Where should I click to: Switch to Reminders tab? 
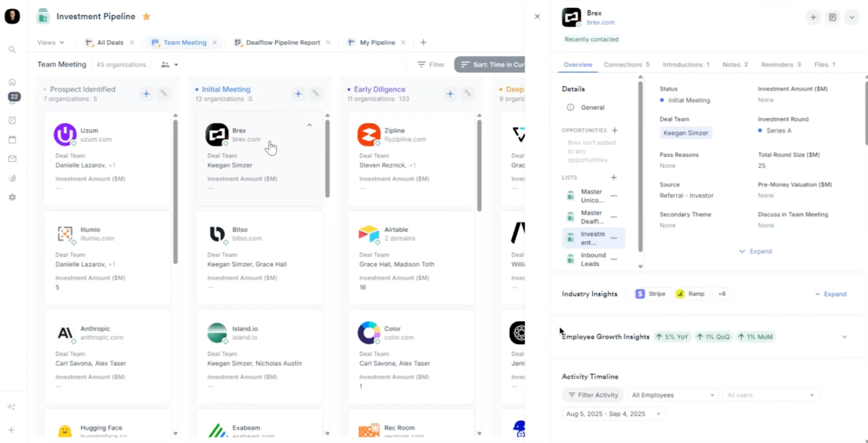point(781,65)
